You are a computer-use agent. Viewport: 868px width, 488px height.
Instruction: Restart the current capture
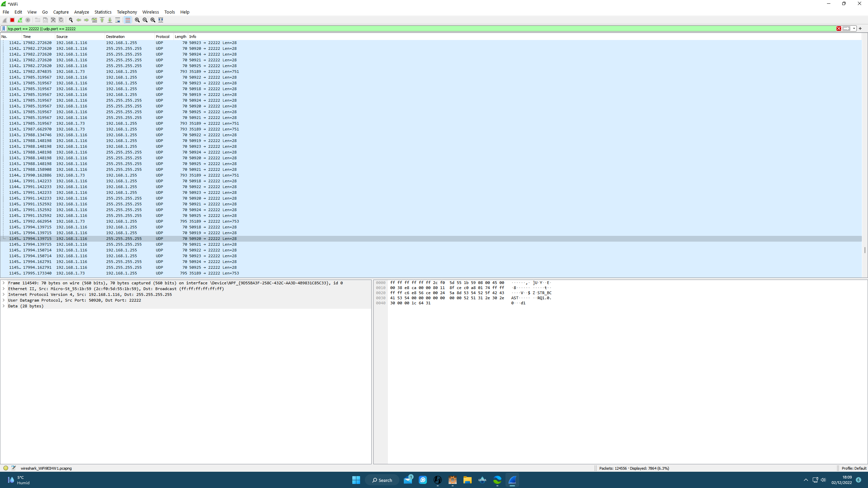point(20,20)
